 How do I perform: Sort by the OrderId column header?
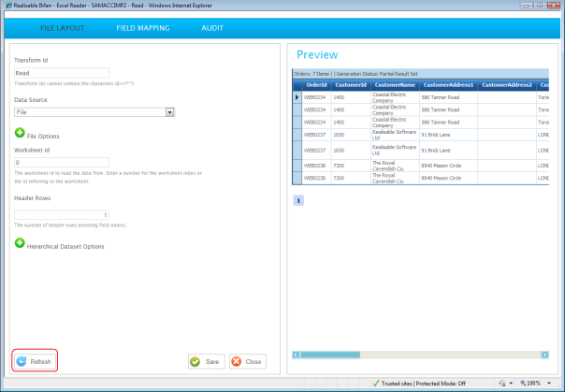click(316, 85)
